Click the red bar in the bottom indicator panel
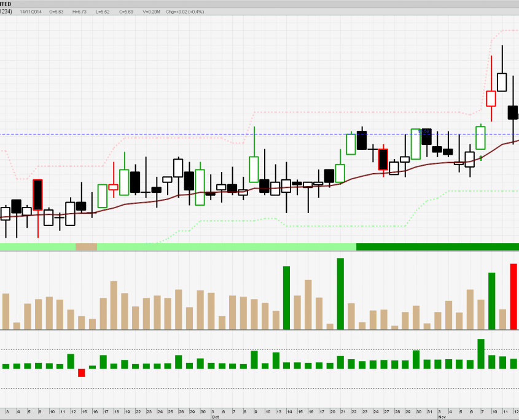 [81, 373]
